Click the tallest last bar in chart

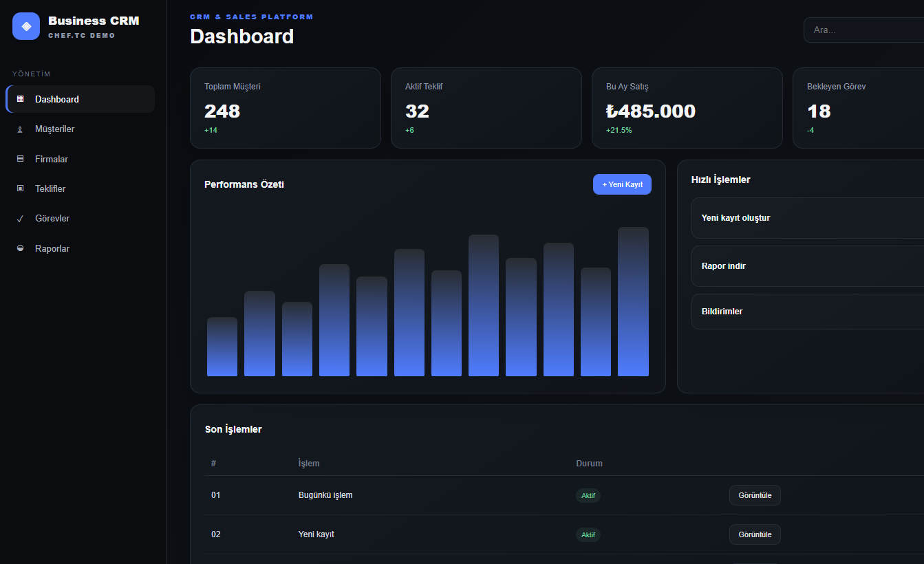point(633,302)
